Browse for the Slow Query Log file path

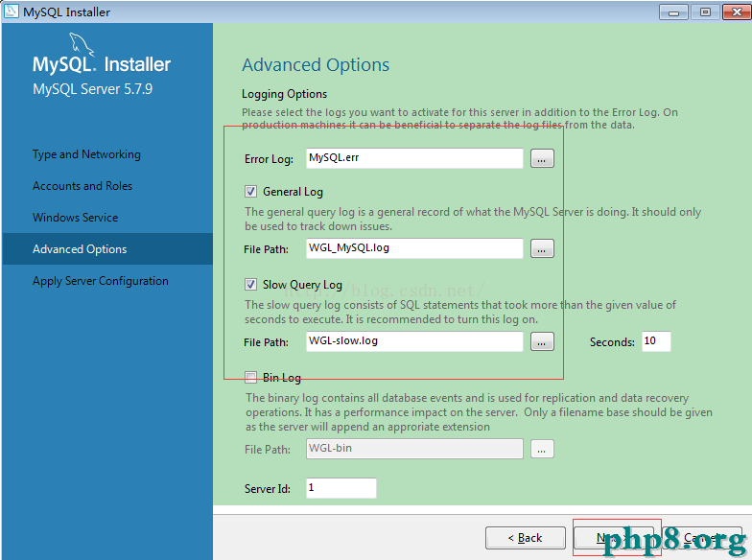point(542,341)
